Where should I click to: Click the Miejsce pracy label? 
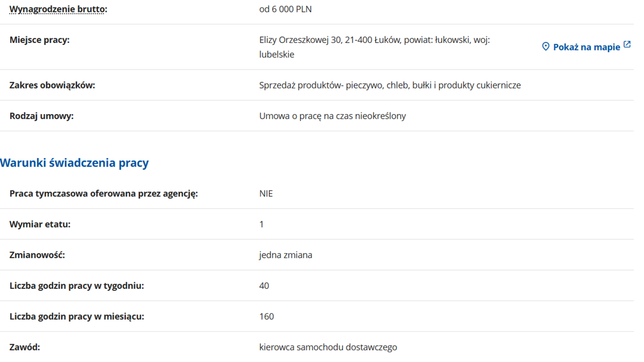pyautogui.click(x=39, y=40)
